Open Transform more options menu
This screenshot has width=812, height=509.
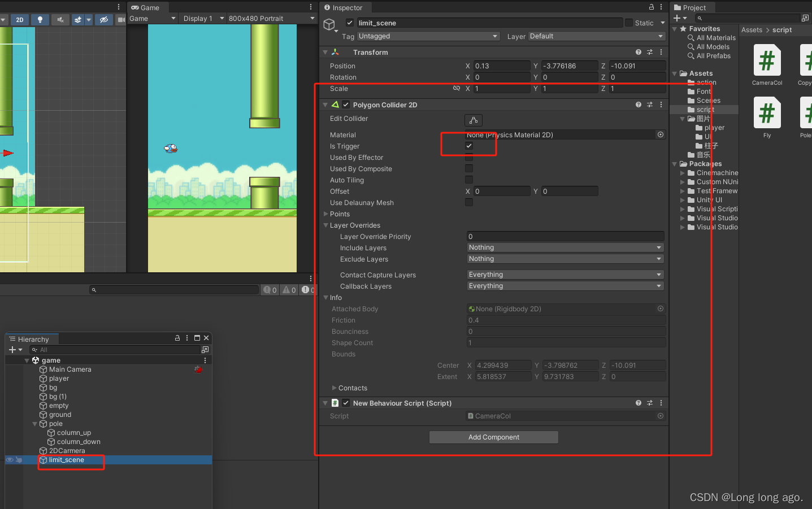[661, 52]
